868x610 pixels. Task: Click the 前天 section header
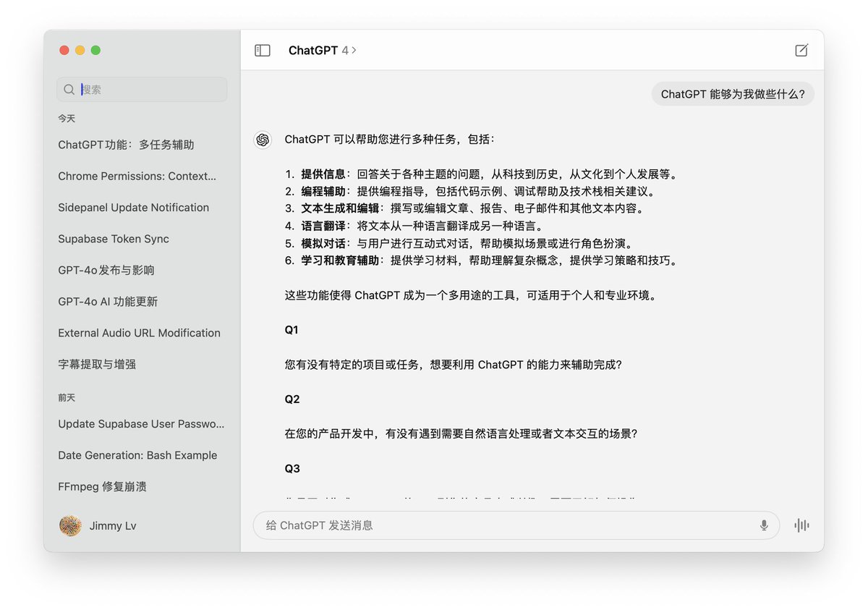point(67,397)
